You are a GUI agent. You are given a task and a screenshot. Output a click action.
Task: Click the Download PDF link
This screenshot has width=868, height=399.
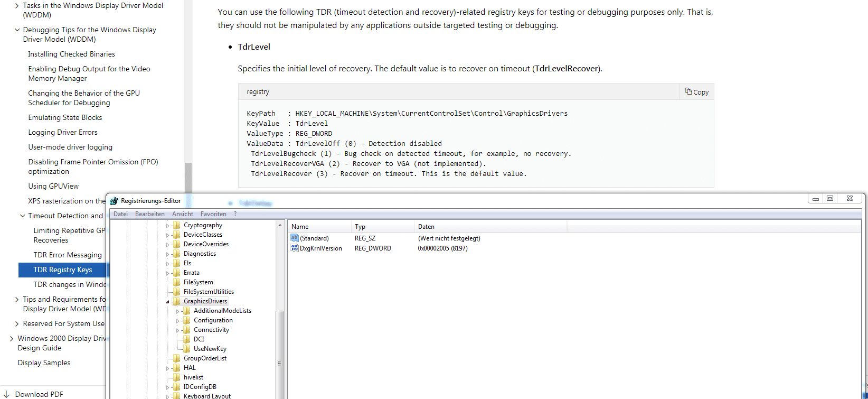point(39,394)
